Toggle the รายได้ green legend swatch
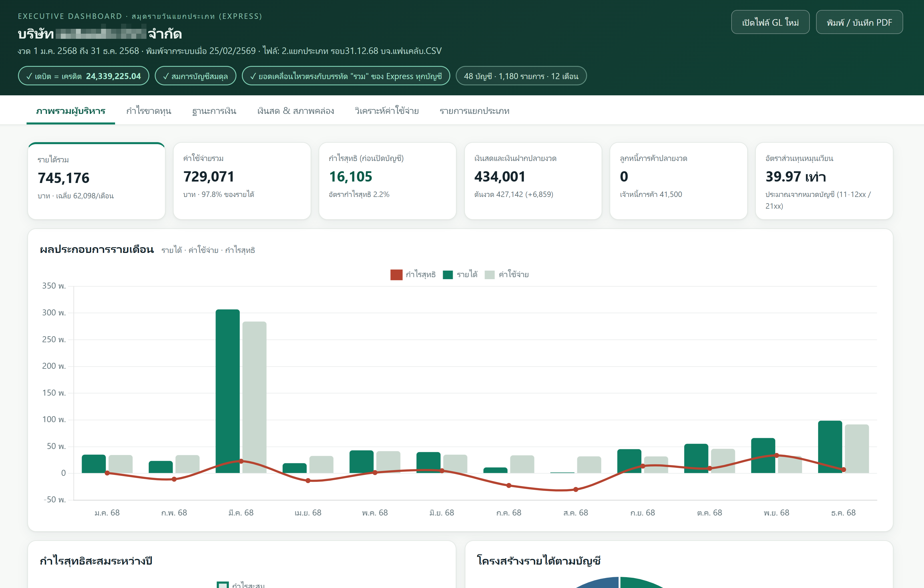Screen dimensions: 924x588 point(448,275)
